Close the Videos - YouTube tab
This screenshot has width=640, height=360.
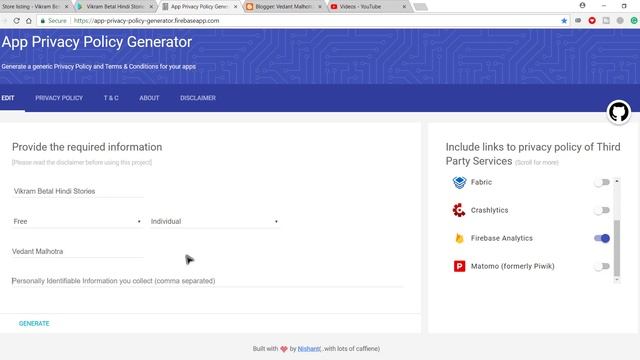pyautogui.click(x=404, y=7)
